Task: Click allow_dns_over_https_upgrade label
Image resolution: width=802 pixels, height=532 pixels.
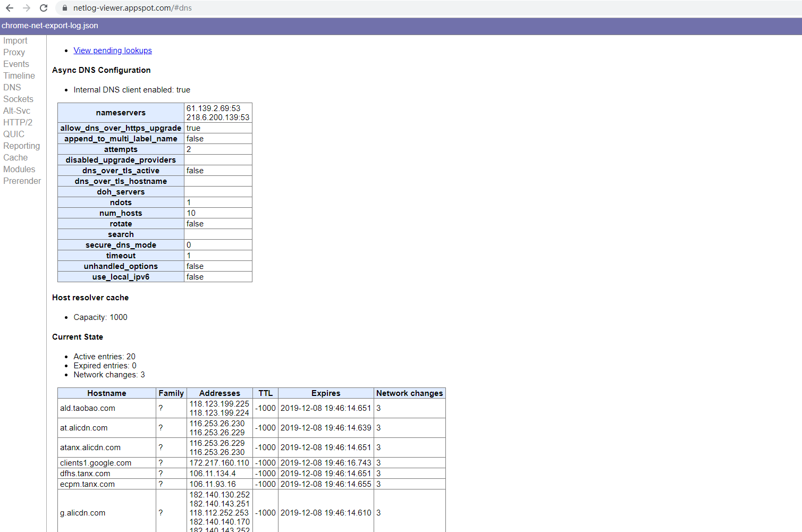Action: coord(121,128)
